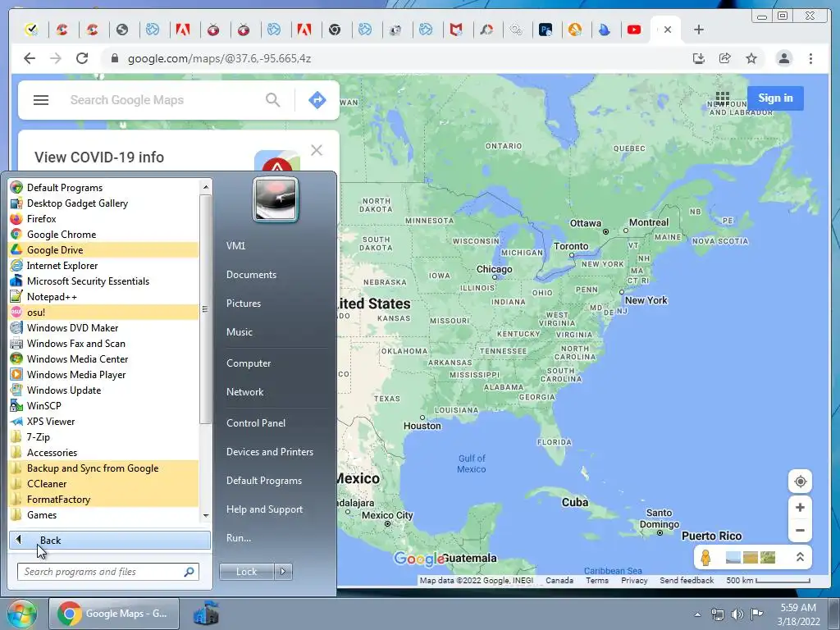Click the programs list scrollbar down arrow

tap(206, 515)
